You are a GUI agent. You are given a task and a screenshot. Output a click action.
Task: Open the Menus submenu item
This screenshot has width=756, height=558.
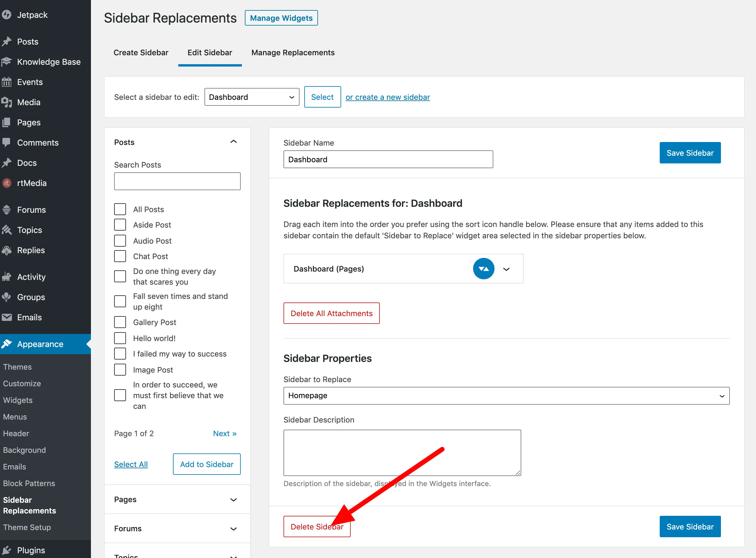point(15,417)
